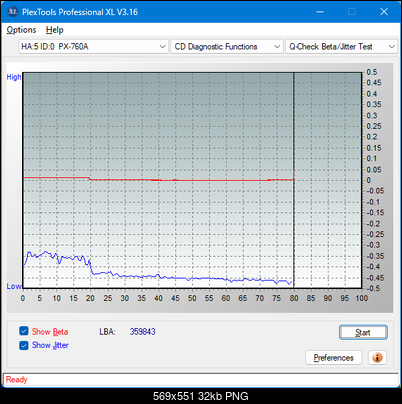Click the High jitter axis label
402x404 pixels.
pyautogui.click(x=14, y=77)
